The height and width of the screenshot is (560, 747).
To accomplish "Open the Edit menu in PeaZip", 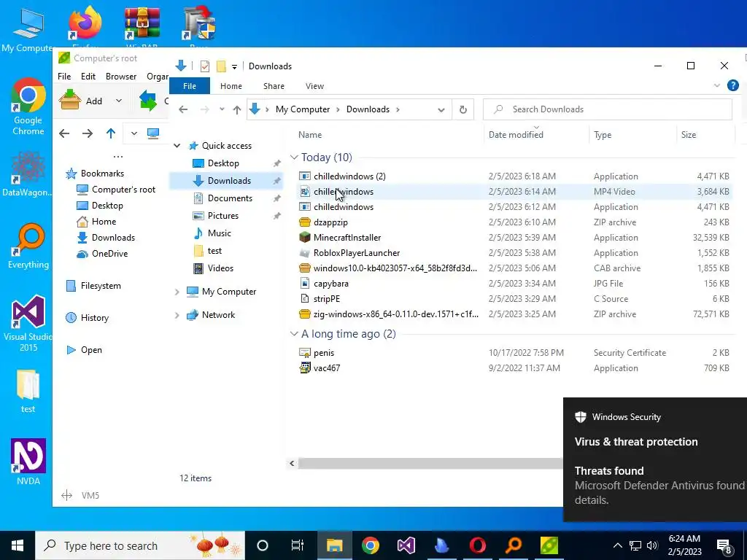I will (88, 76).
